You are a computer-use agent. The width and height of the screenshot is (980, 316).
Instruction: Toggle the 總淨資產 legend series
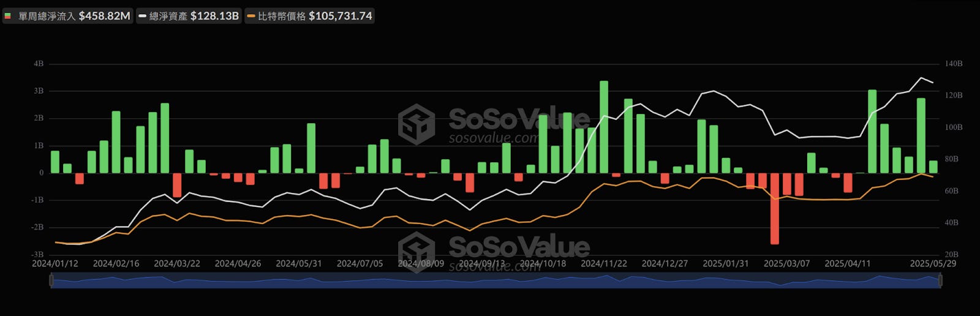(189, 16)
